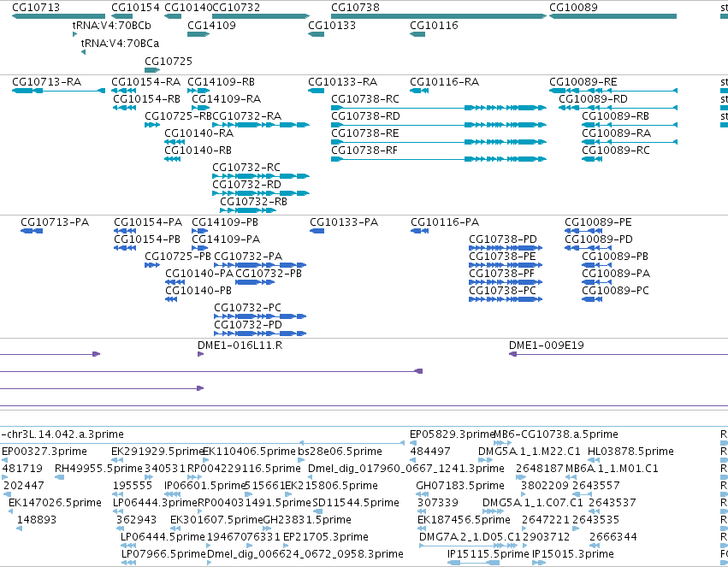Select insertion EP21705.3prime
This screenshot has width=728, height=567.
(326, 537)
